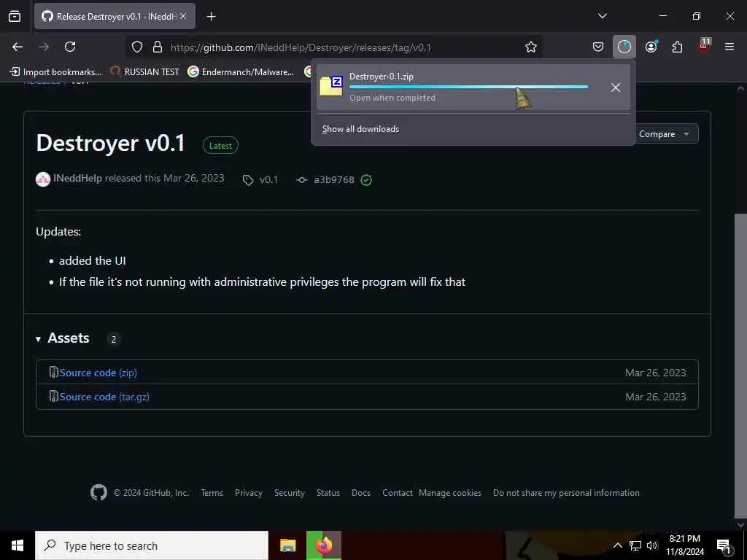Go back to previous page
Viewport: 747px width, 560px height.
[x=18, y=47]
